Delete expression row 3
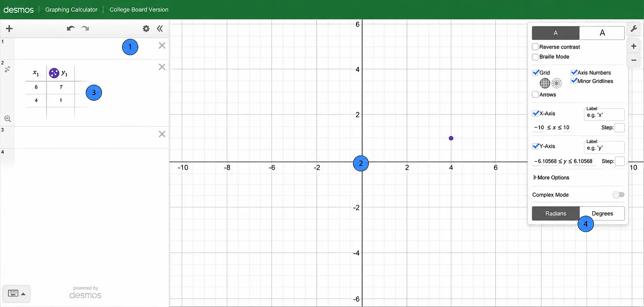Image resolution: width=644 pixels, height=307 pixels. [x=162, y=134]
